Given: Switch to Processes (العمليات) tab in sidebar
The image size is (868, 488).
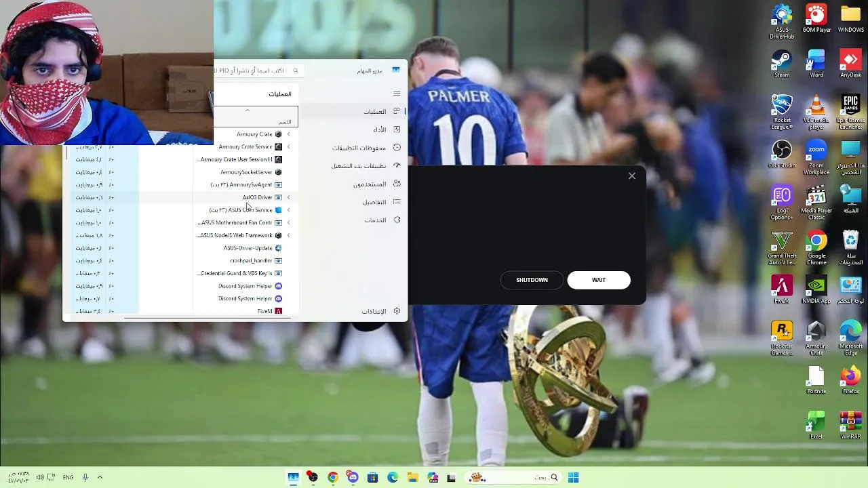Looking at the screenshot, I should click(x=353, y=111).
